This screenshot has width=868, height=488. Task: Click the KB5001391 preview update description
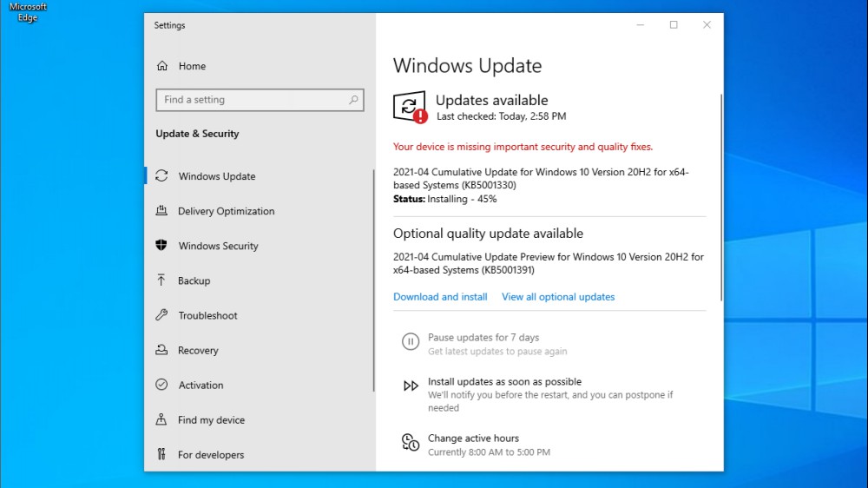(548, 264)
